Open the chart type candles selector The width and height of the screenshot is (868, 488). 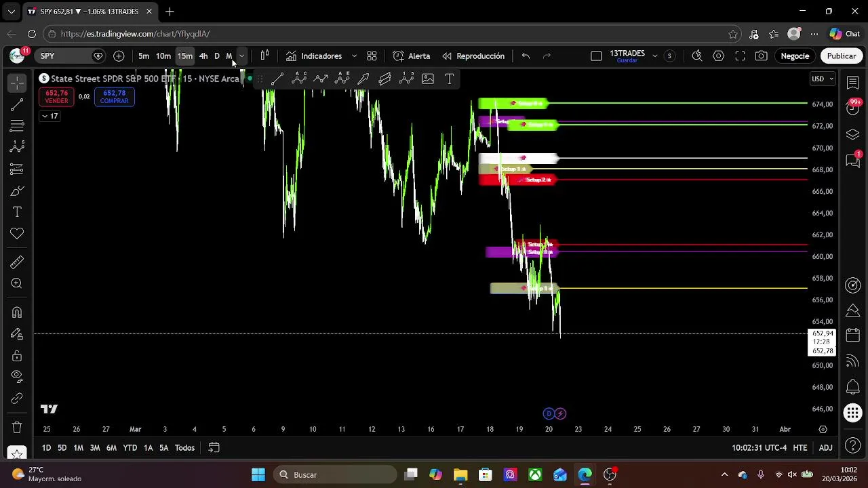coord(264,56)
